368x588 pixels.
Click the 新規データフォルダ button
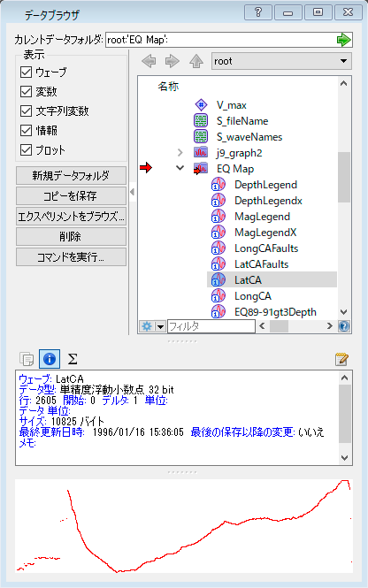pyautogui.click(x=71, y=175)
